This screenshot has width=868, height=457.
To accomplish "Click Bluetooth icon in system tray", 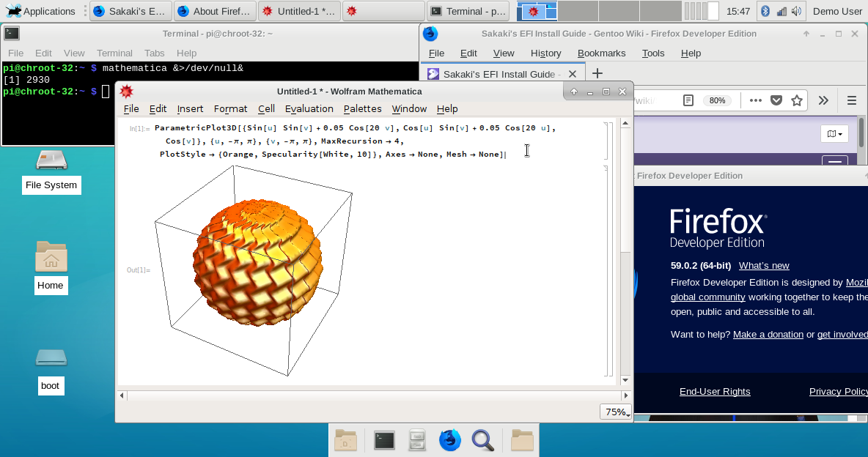I will [x=765, y=11].
